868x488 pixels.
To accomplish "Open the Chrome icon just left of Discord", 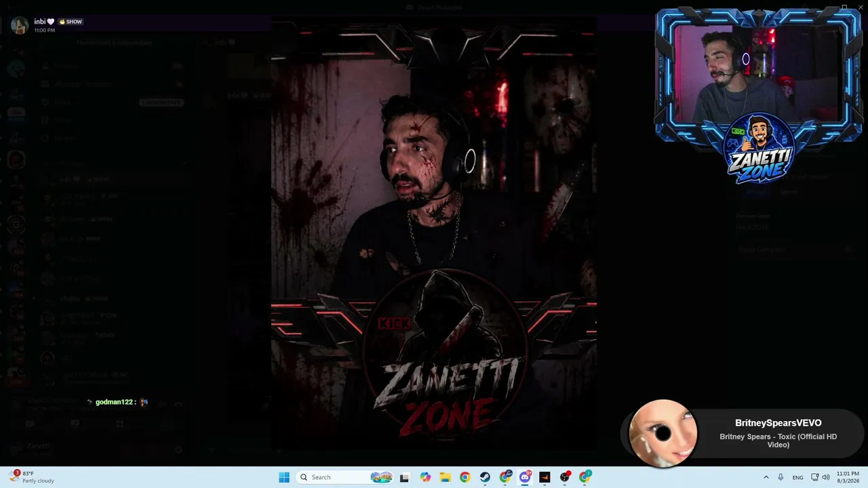I will (x=505, y=477).
